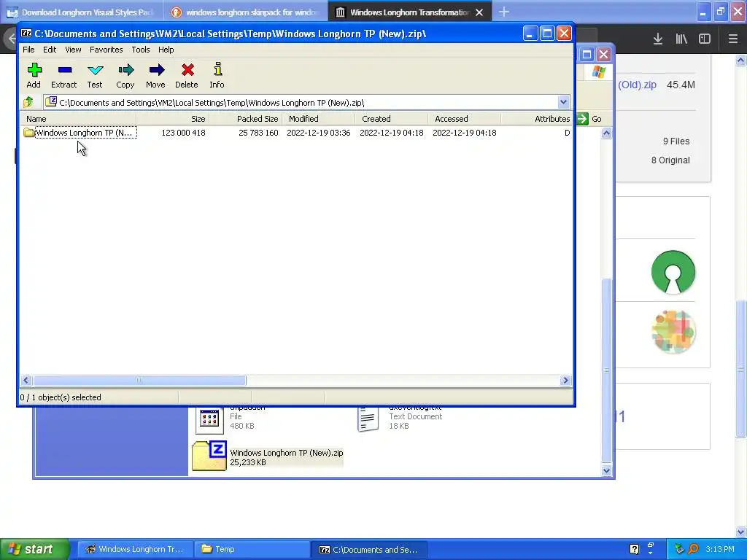Viewport: 747px width, 560px height.
Task: Click the Copy toolbar icon
Action: pos(125,75)
